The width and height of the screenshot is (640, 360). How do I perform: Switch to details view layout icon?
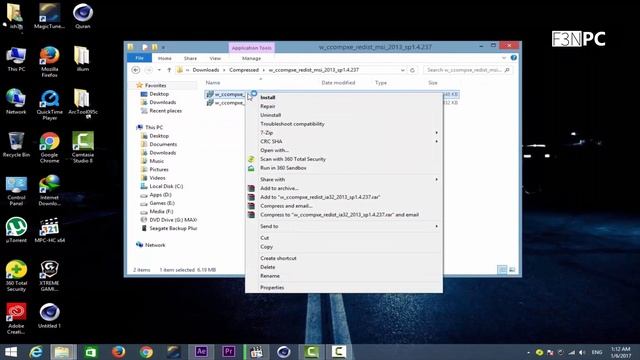[502, 270]
